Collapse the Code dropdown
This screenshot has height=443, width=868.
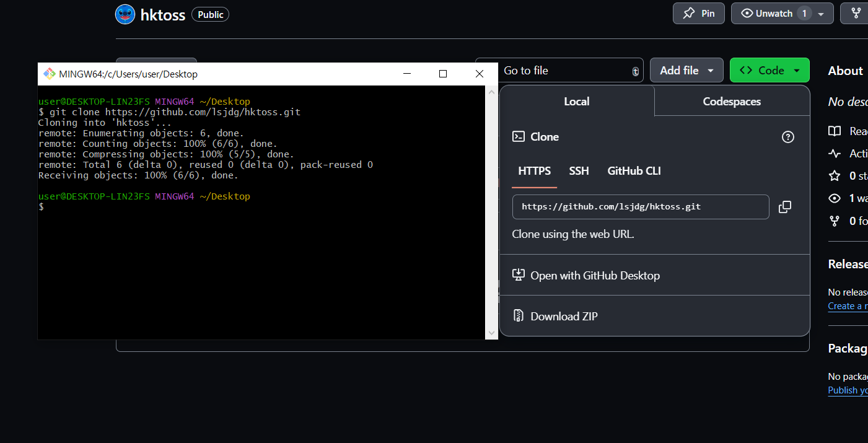[769, 70]
